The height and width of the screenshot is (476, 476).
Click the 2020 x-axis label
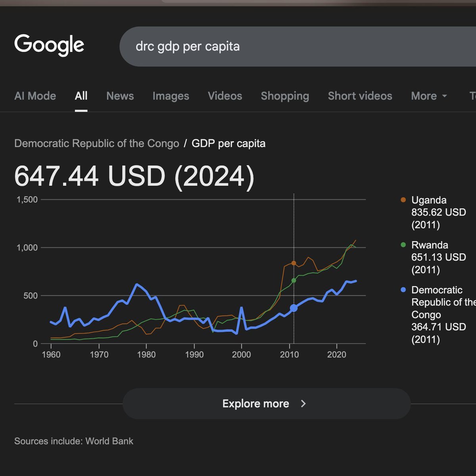point(337,355)
